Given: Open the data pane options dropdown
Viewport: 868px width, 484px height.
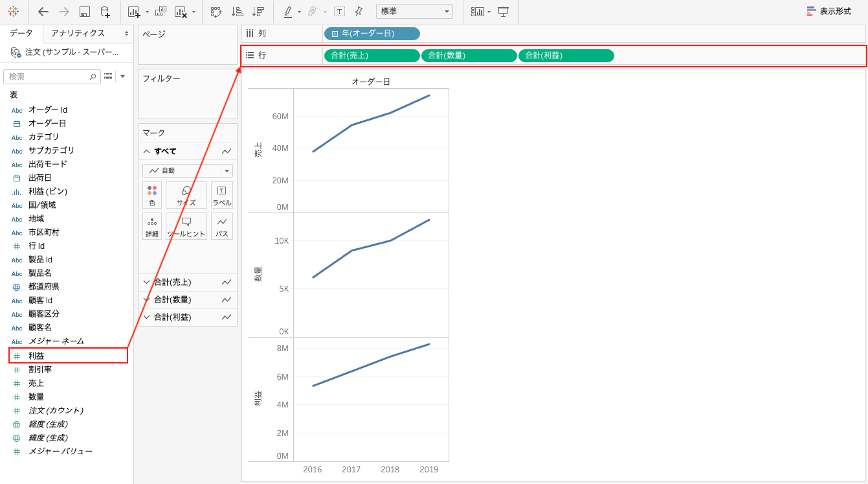Looking at the screenshot, I should tap(123, 76).
